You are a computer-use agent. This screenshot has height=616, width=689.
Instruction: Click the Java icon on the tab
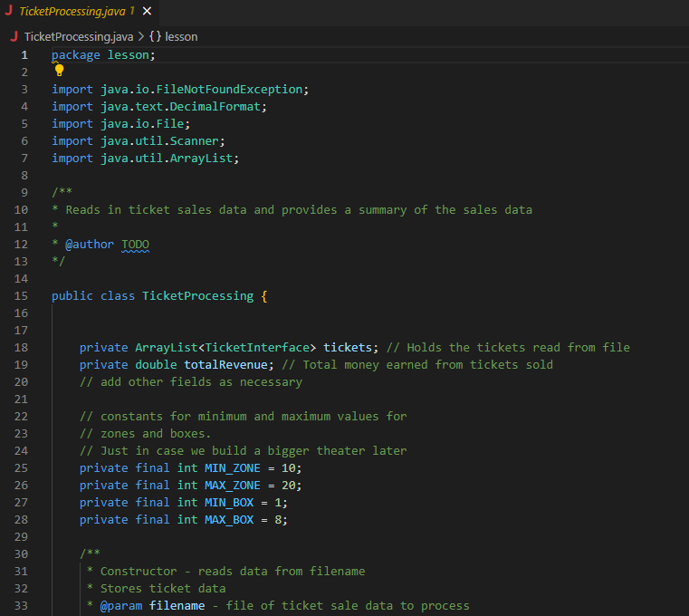9,11
